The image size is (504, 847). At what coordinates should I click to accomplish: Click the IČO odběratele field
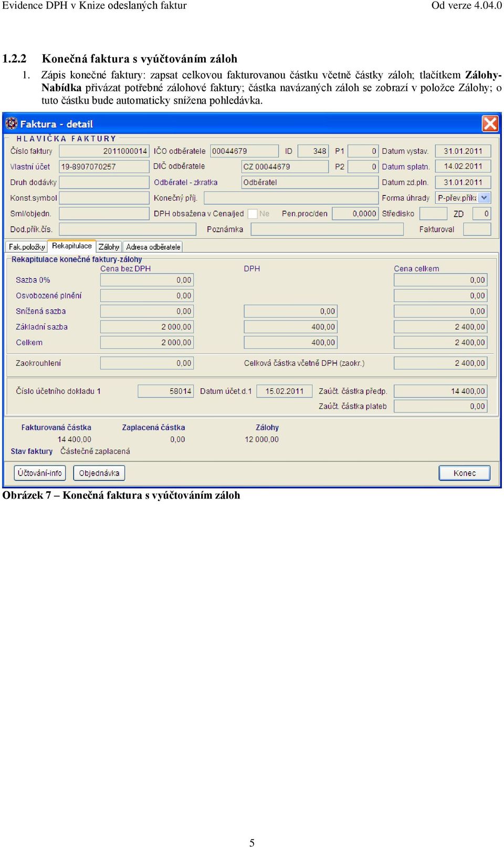[244, 151]
